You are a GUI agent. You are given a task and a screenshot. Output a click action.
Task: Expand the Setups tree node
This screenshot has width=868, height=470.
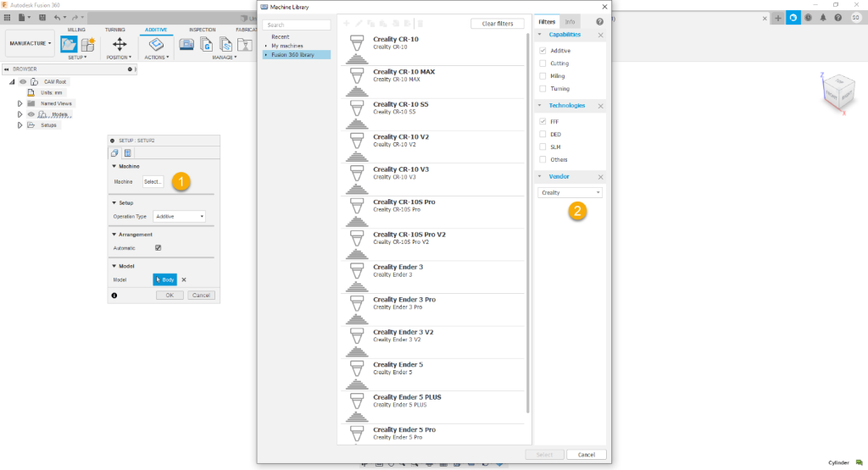point(20,125)
